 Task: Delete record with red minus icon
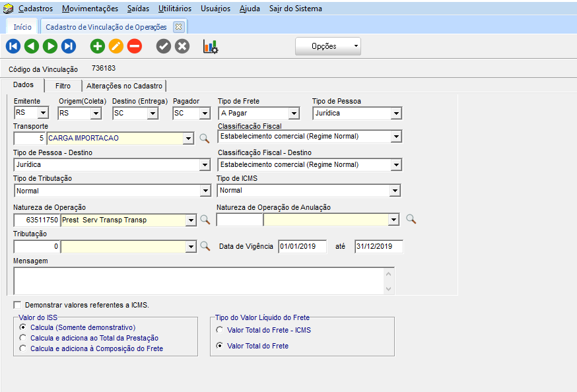pos(134,46)
